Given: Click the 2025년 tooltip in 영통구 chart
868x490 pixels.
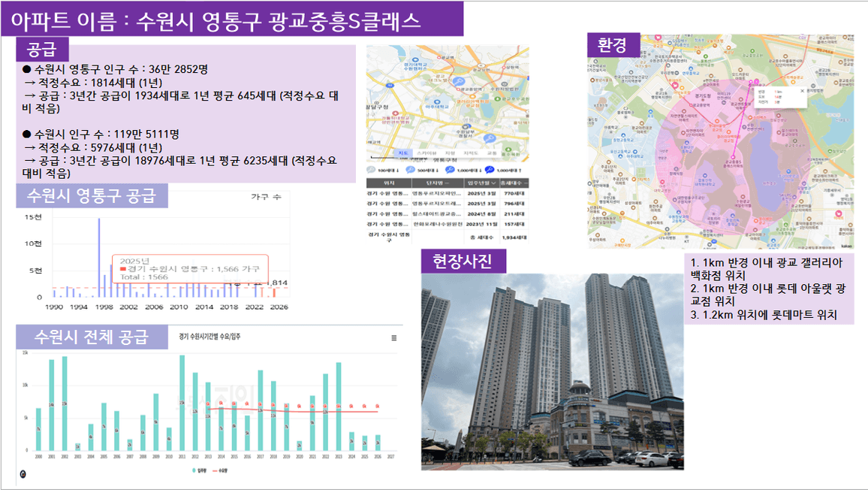Looking at the screenshot, I should coord(190,269).
